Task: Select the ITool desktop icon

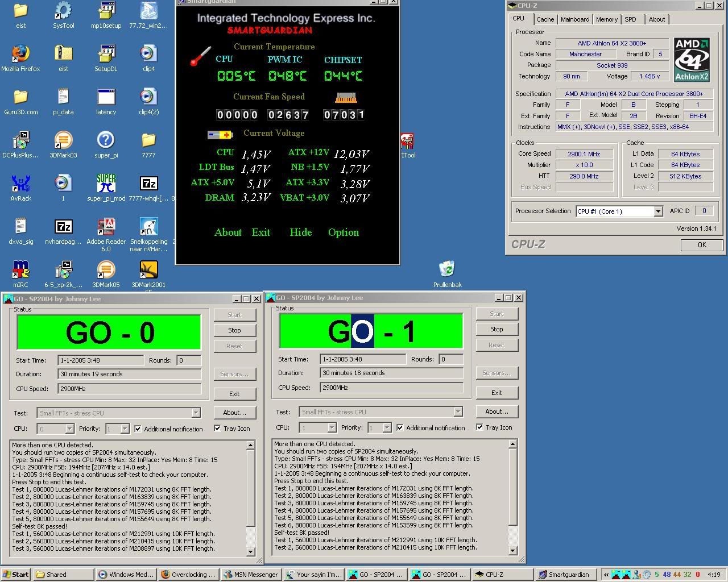Action: (408, 145)
